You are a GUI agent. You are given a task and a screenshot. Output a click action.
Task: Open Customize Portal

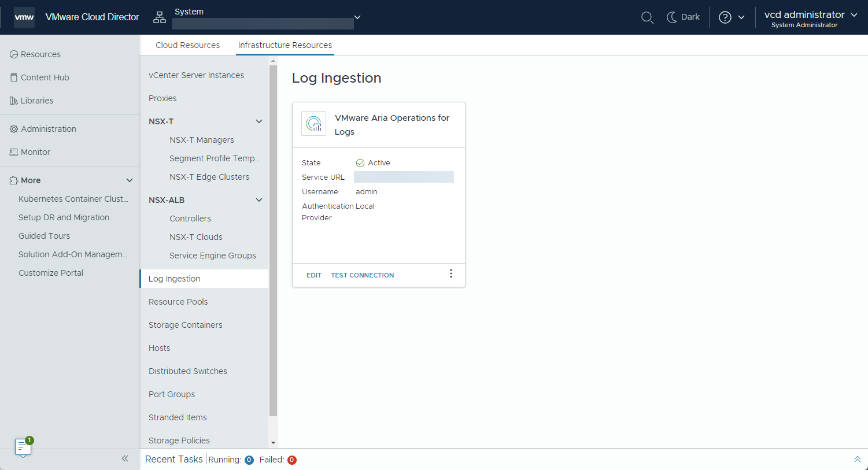point(51,273)
